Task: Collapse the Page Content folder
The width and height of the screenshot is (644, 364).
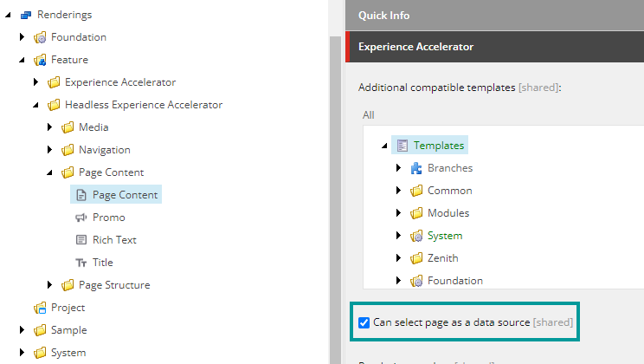Action: click(x=49, y=172)
